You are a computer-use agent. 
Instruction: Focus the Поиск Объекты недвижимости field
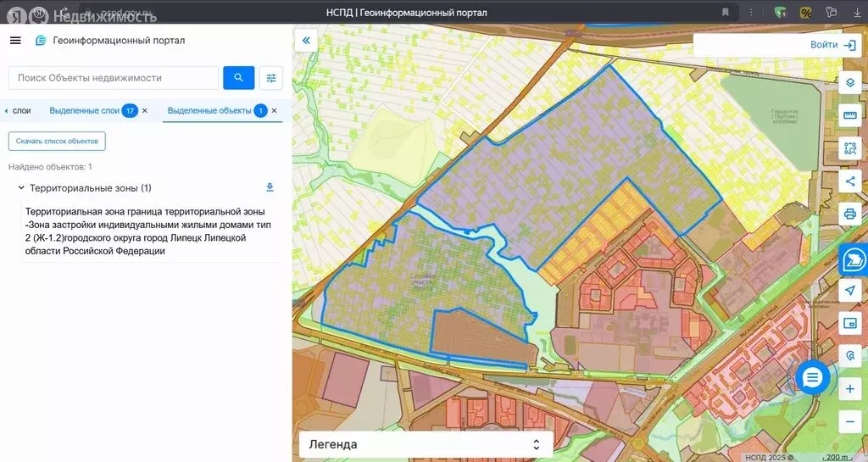pyautogui.click(x=113, y=78)
